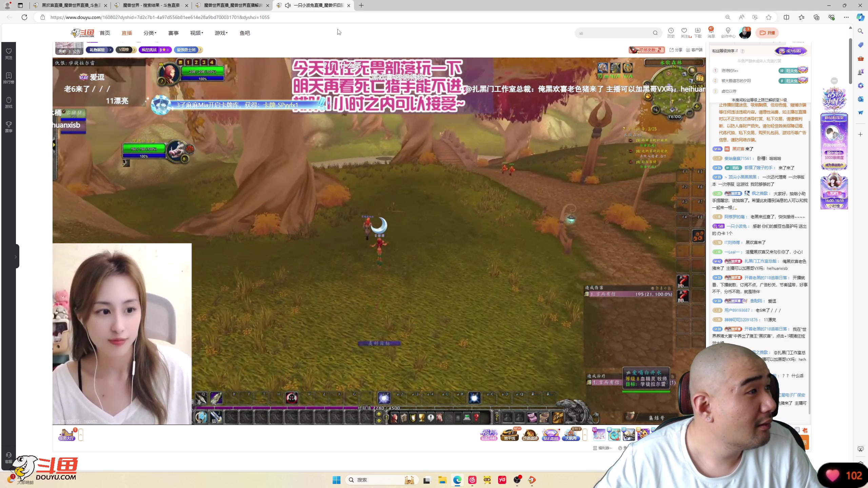Image resolution: width=868 pixels, height=488 pixels.
Task: Click the 下载 download icon
Action: coord(697,31)
